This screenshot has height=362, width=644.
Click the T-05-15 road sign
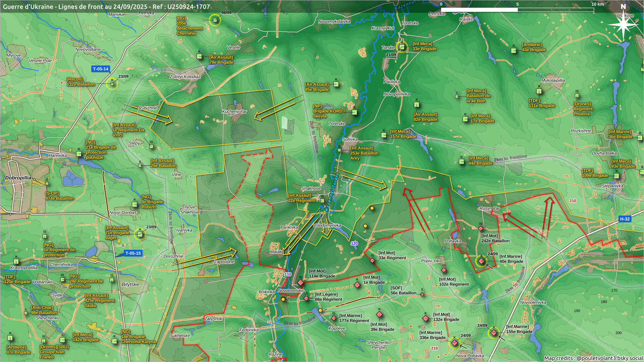133,253
